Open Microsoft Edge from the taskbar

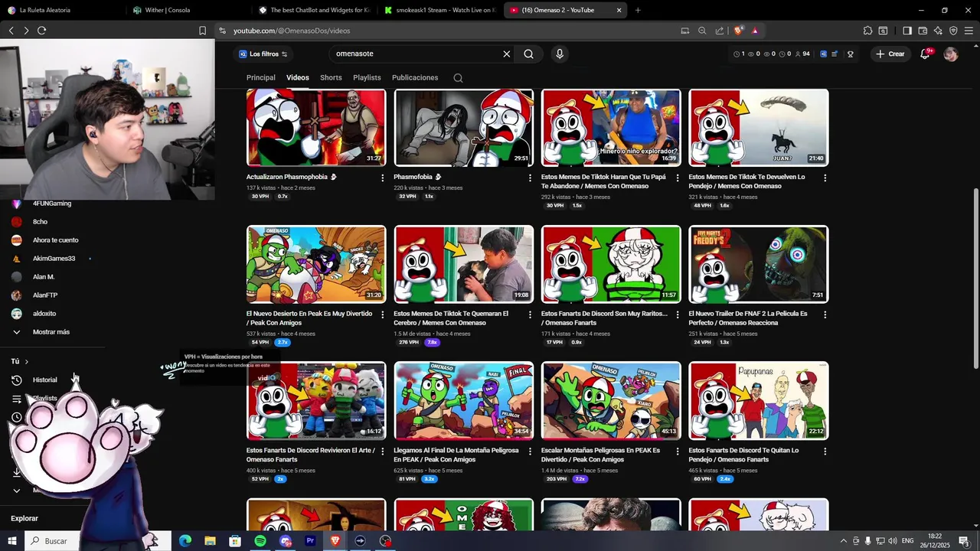pos(185,541)
